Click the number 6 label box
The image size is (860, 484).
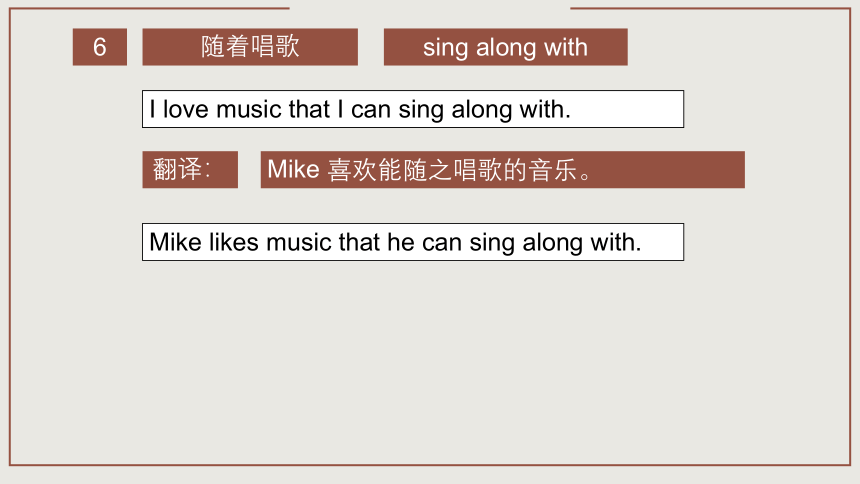(100, 47)
